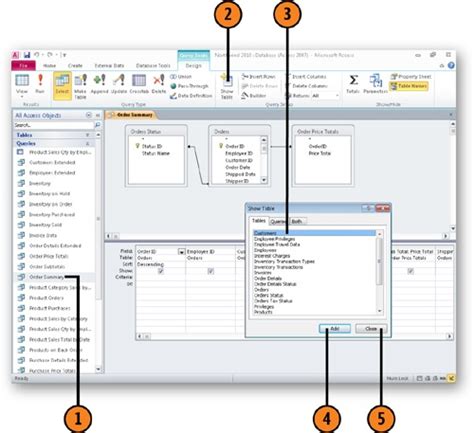This screenshot has height=433, width=474.
Task: Click the Order Summary document tab
Action: [131, 115]
